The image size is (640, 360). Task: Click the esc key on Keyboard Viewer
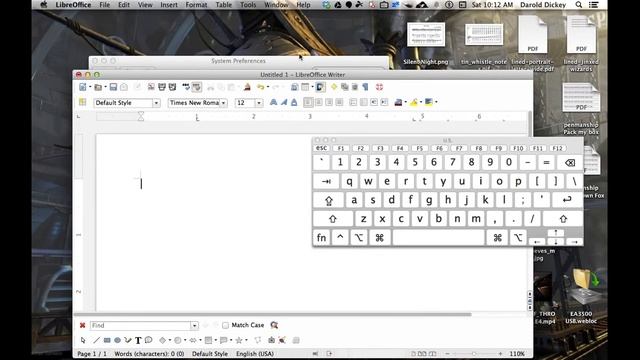click(x=322, y=148)
